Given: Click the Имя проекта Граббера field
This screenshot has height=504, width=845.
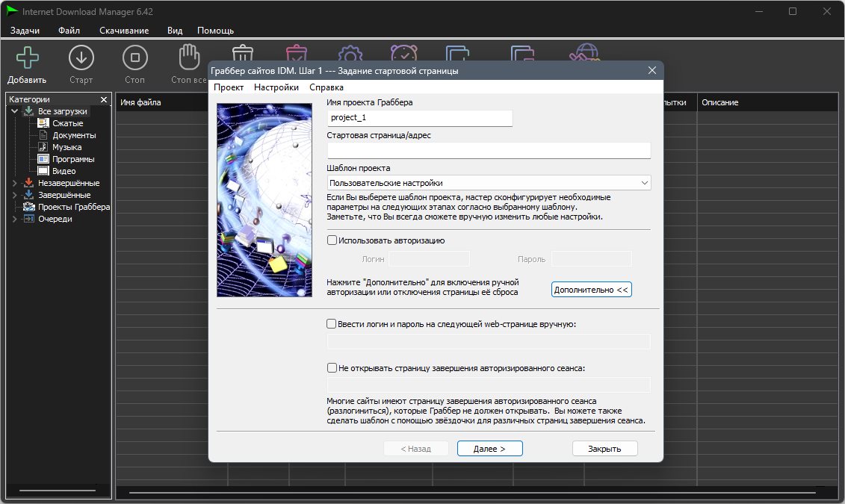Looking at the screenshot, I should [420, 118].
